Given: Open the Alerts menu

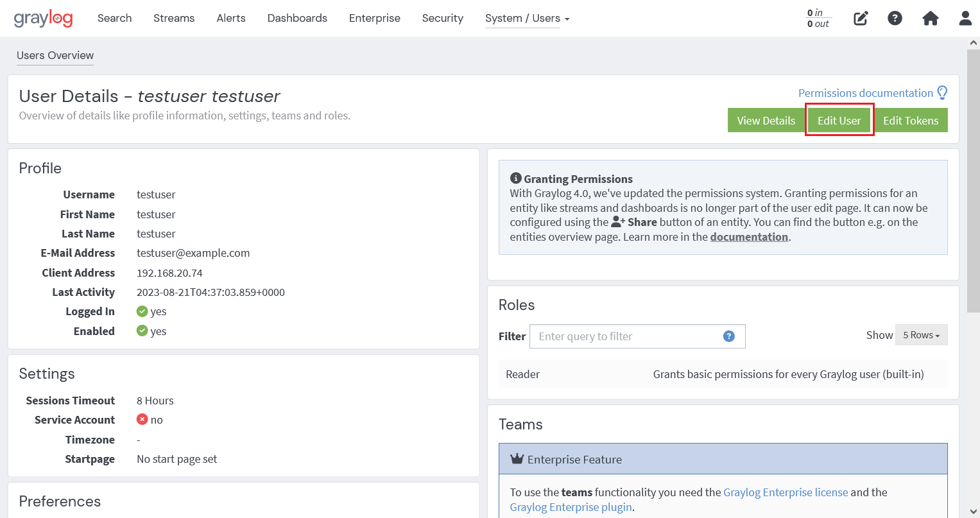Looking at the screenshot, I should pos(231,18).
